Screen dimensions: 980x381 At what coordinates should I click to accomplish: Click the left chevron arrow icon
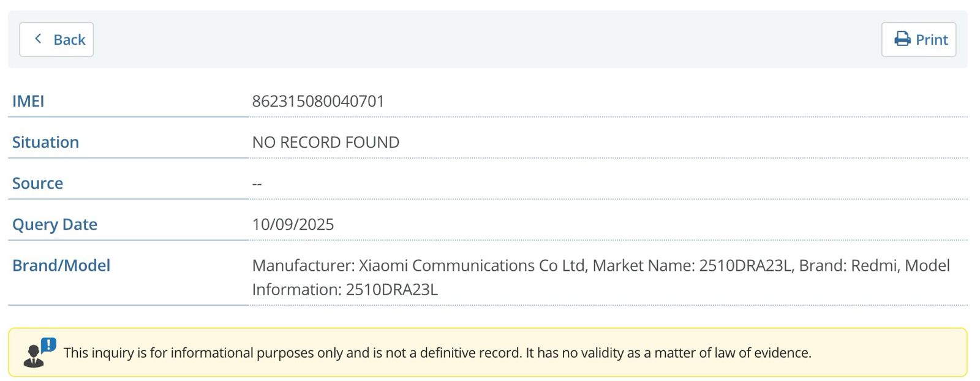tap(38, 39)
